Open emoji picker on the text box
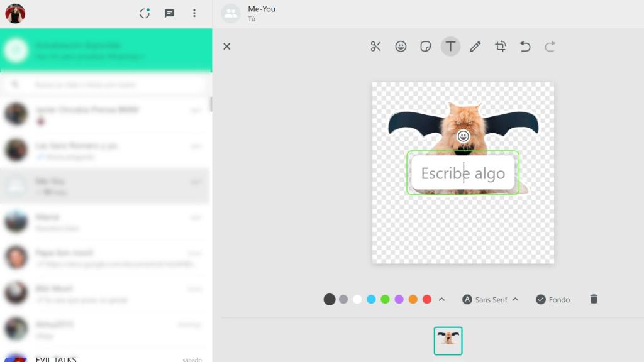The width and height of the screenshot is (644, 362). point(462,134)
